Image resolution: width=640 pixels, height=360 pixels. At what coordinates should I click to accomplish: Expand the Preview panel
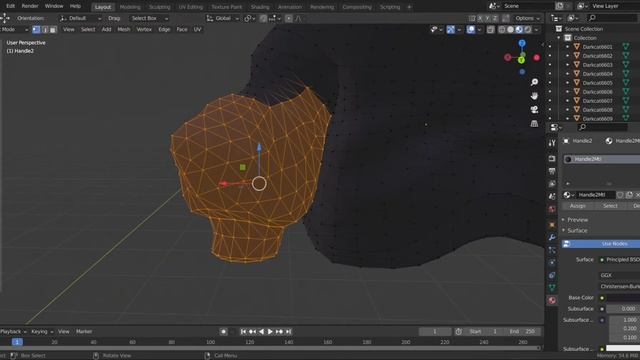tap(577, 220)
